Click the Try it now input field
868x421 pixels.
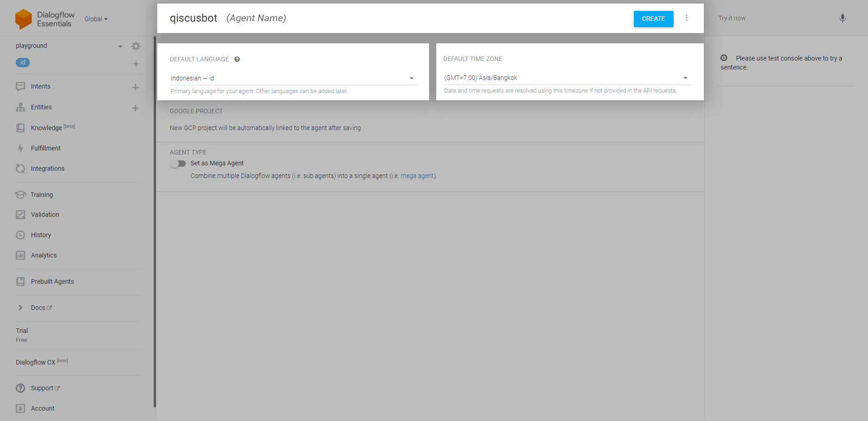[769, 18]
